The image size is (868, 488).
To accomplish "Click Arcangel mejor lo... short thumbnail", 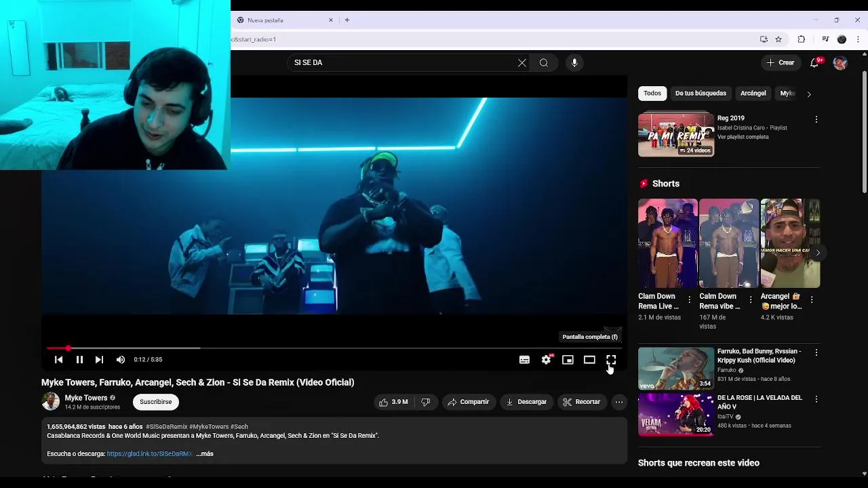I will click(790, 243).
